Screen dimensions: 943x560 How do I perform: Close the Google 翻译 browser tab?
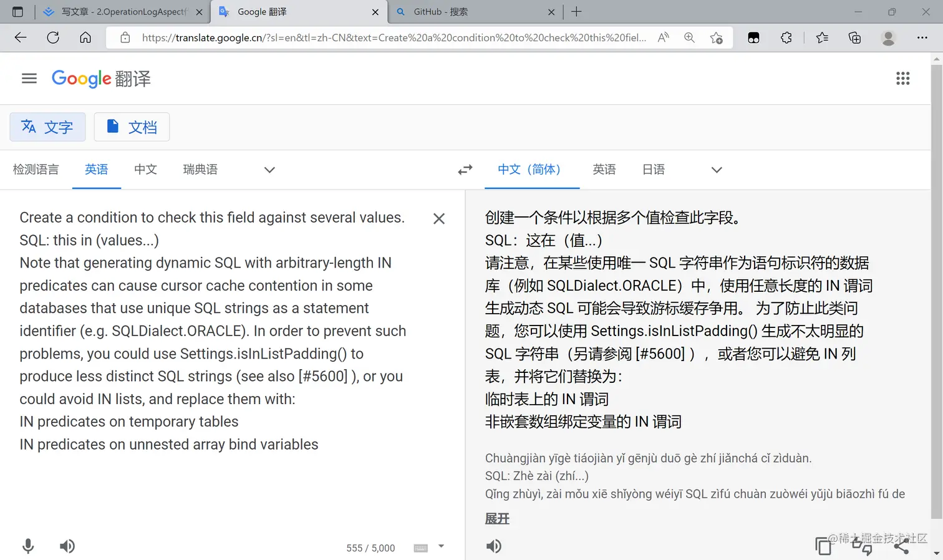pos(375,12)
